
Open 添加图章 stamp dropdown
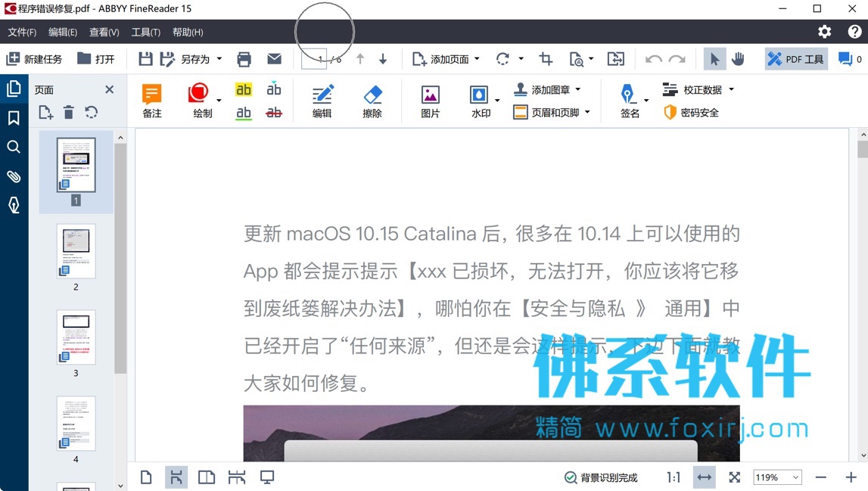coord(547,89)
